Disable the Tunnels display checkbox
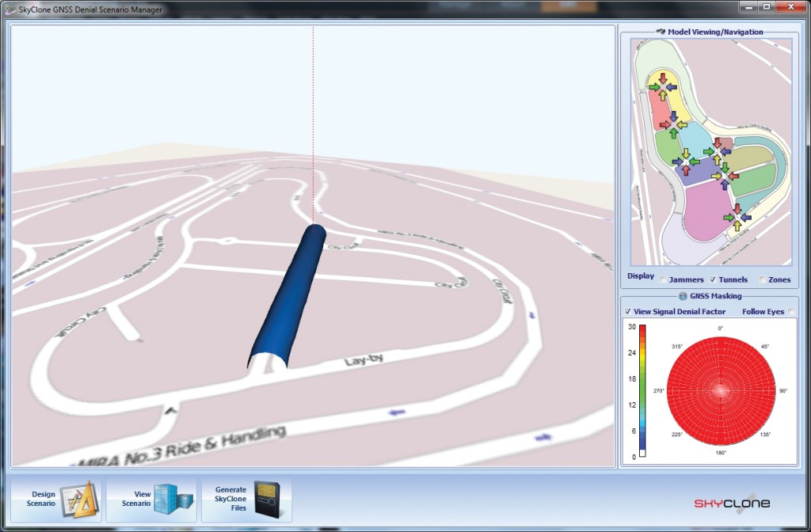811x532 pixels. point(713,279)
